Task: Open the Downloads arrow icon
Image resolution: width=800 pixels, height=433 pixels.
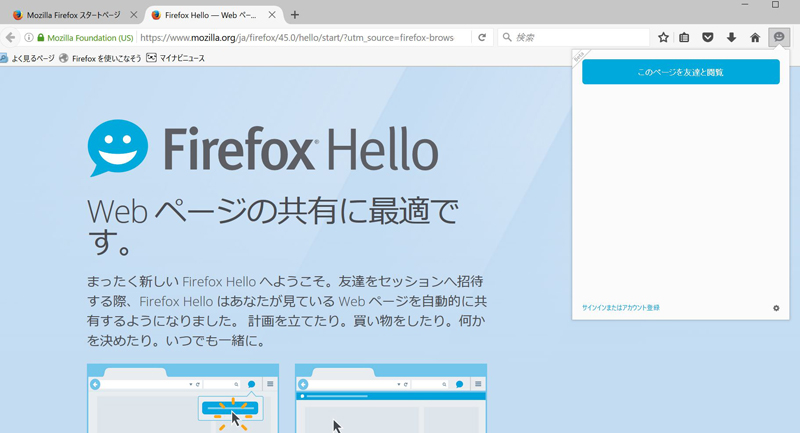Action: tap(731, 37)
